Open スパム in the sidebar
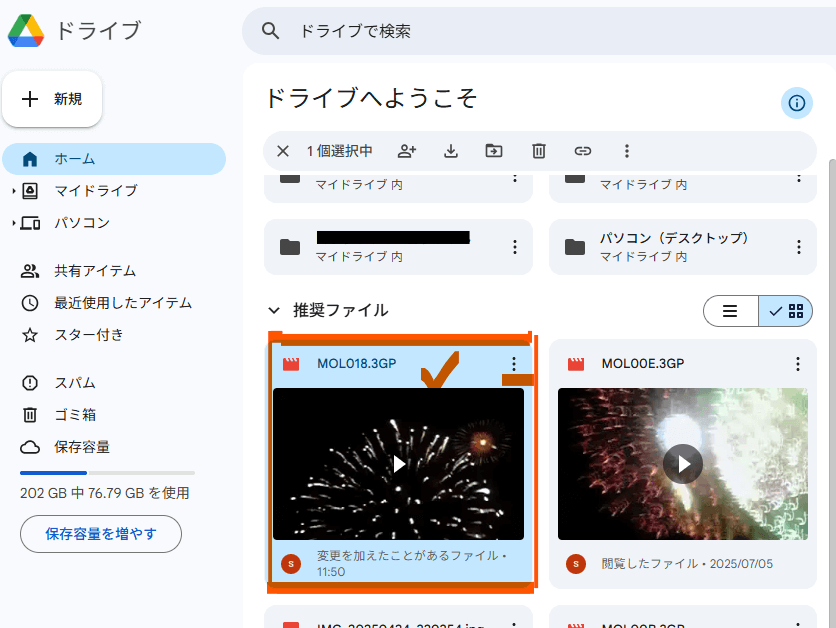Viewport: 836px width, 628px height. click(x=75, y=383)
